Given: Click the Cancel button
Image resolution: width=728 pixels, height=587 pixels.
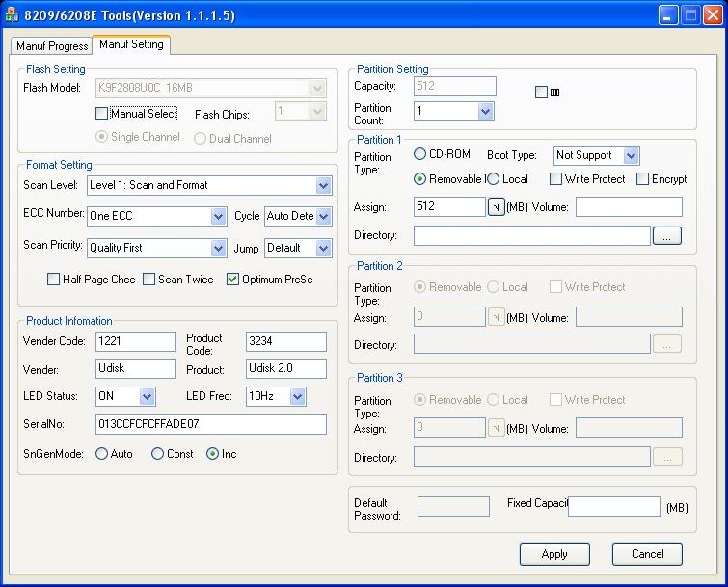Looking at the screenshot, I should pyautogui.click(x=647, y=554).
